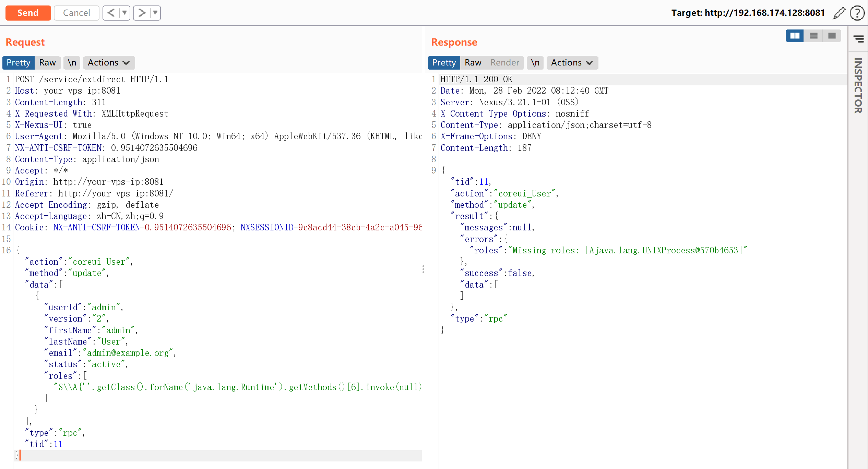Switch Request view to Raw tab
This screenshot has width=868, height=469.
(x=47, y=63)
